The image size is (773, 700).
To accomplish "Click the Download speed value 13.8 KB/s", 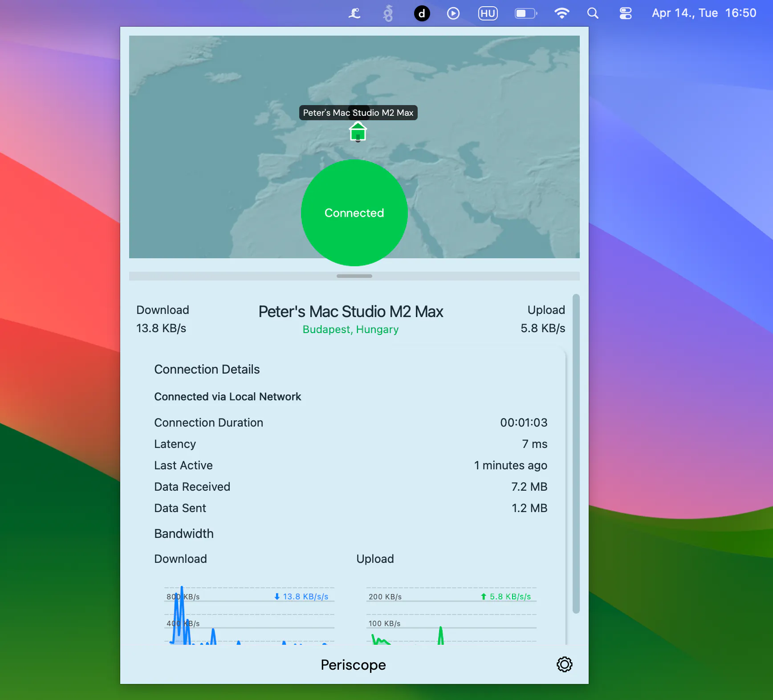I will point(161,328).
